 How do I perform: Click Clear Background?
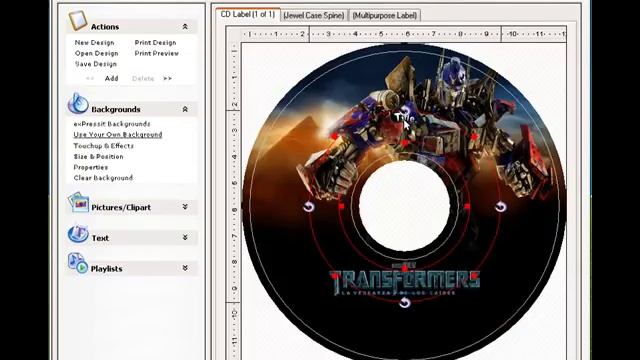coord(103,178)
